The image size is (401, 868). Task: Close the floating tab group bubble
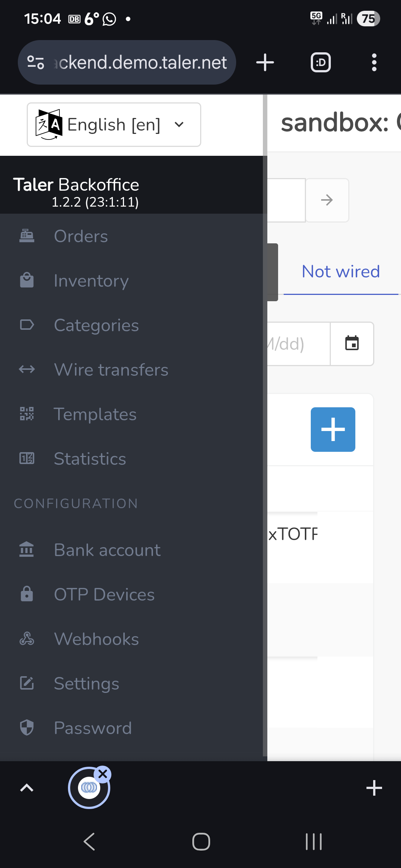click(103, 774)
